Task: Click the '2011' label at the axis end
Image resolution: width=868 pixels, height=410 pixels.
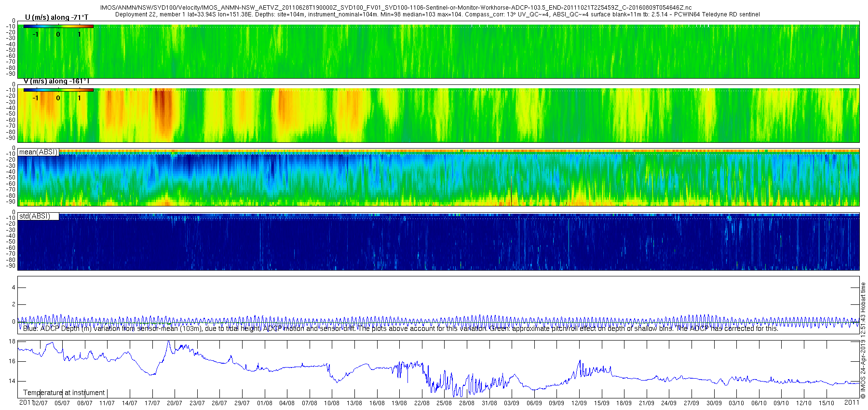Action: click(852, 402)
